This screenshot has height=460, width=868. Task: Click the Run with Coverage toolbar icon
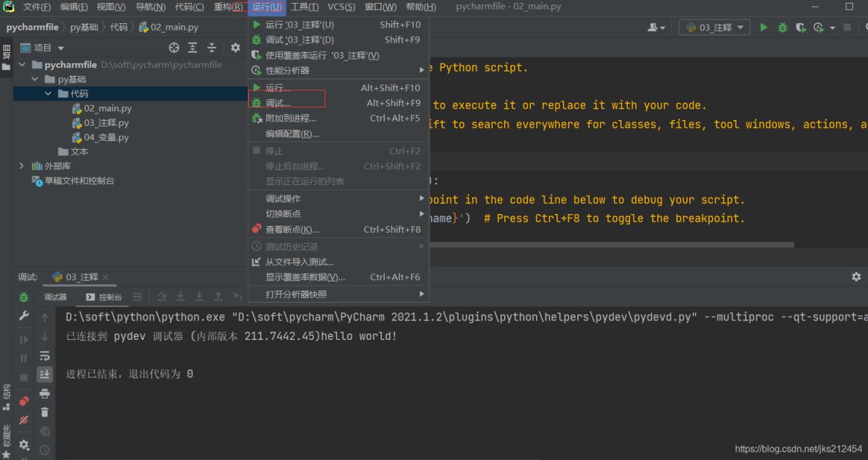coord(801,27)
